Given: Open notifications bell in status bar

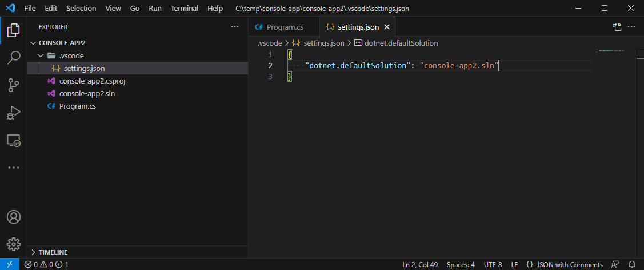Looking at the screenshot, I should 631,265.
